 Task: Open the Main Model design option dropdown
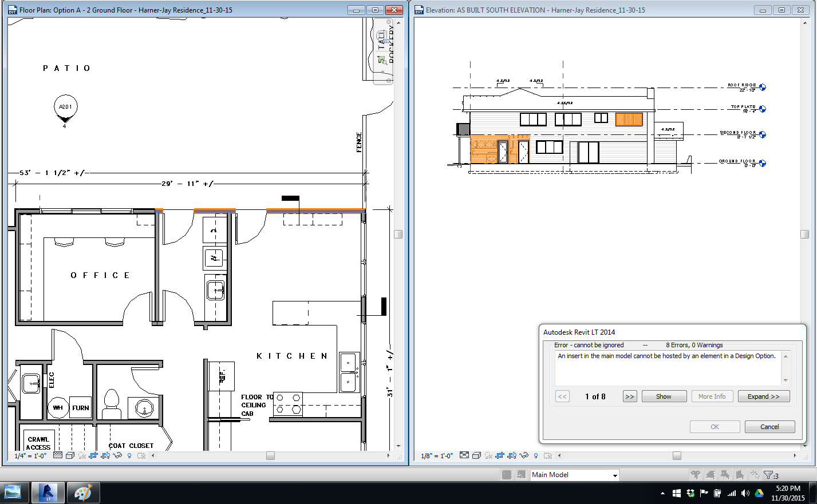tap(574, 475)
